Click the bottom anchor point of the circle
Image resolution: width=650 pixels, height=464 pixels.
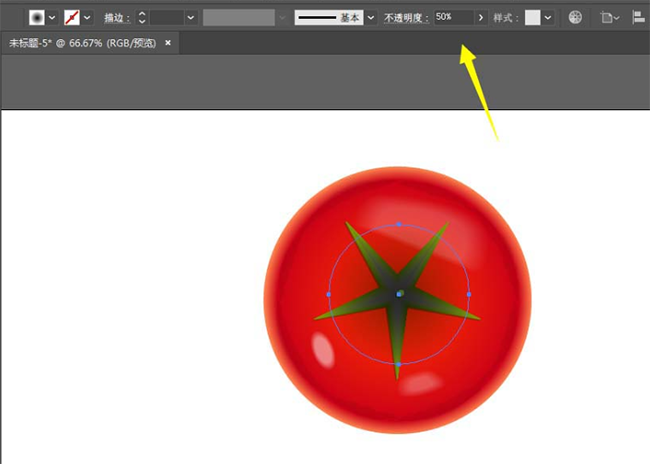[x=398, y=364]
